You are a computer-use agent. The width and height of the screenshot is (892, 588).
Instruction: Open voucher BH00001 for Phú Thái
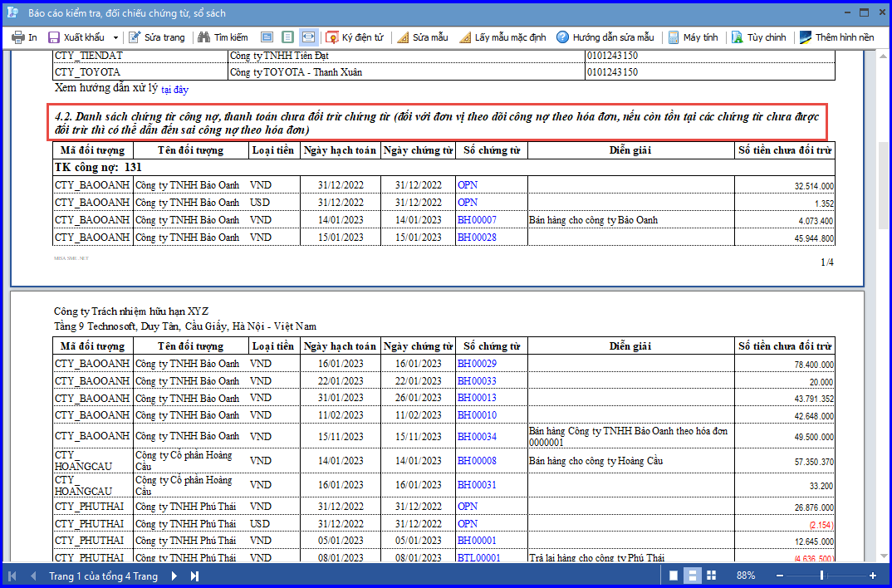[477, 541]
